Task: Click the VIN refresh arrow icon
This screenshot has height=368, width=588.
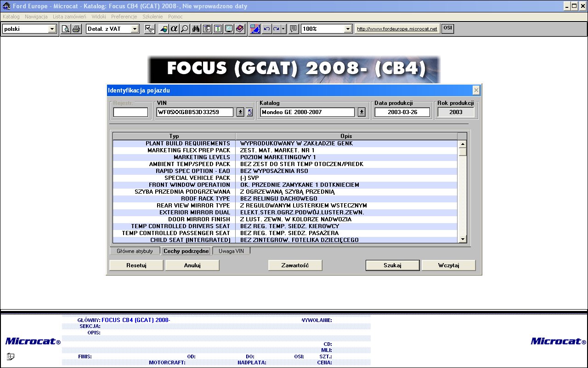Action: [x=249, y=112]
